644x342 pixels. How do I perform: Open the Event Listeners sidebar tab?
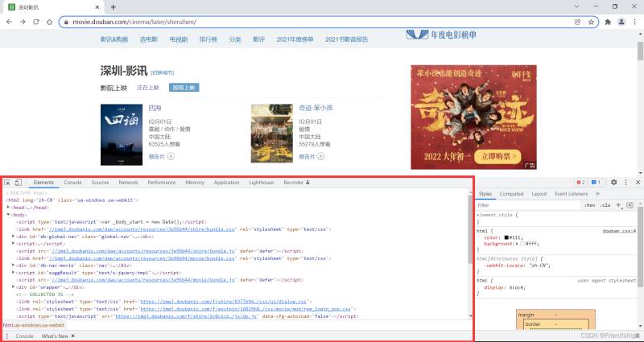coord(572,194)
